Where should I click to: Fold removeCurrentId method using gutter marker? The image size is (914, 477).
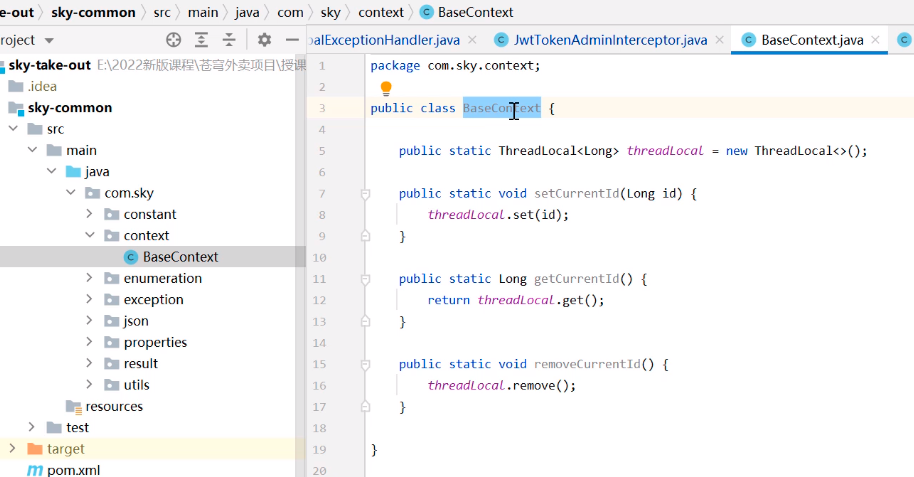(365, 364)
